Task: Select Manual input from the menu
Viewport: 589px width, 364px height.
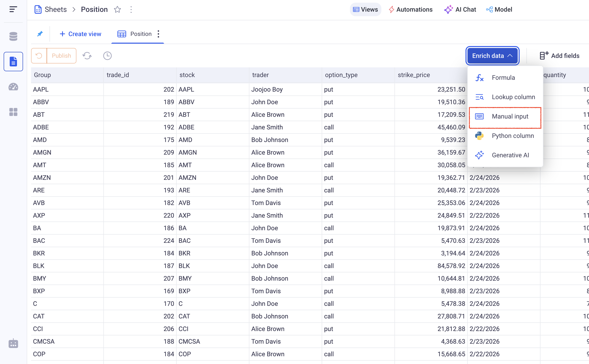Action: (x=510, y=116)
